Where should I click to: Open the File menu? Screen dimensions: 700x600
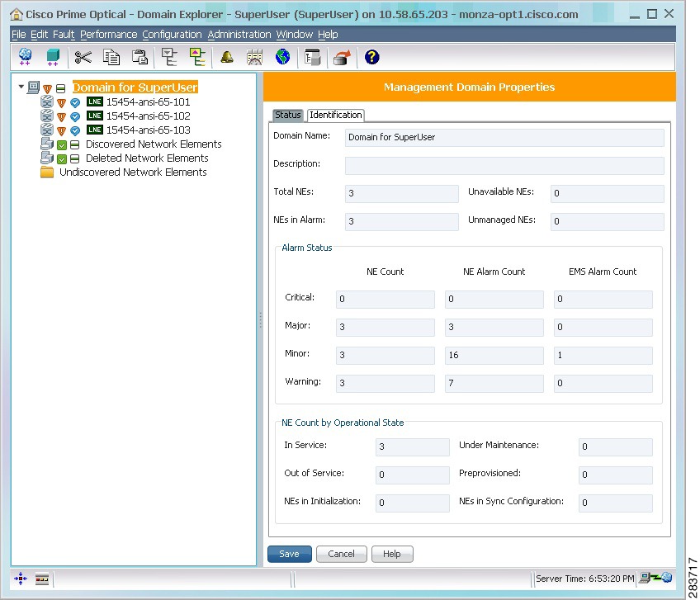19,35
